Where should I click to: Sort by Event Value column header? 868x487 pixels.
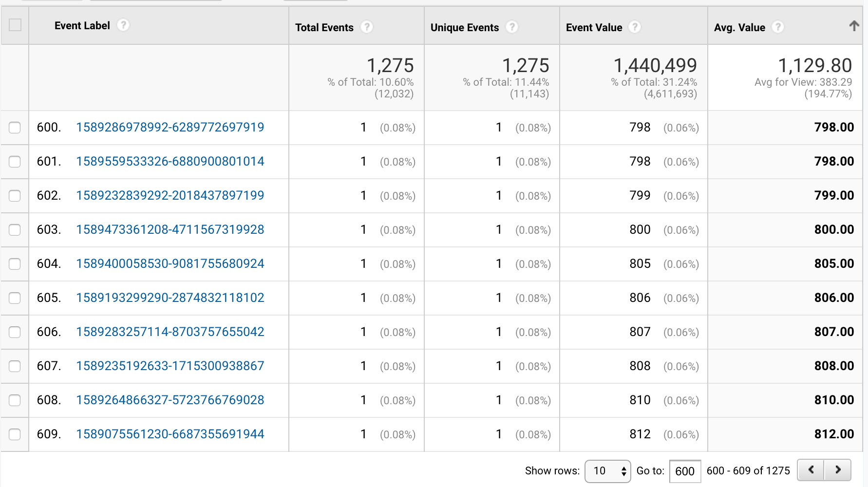pos(594,28)
